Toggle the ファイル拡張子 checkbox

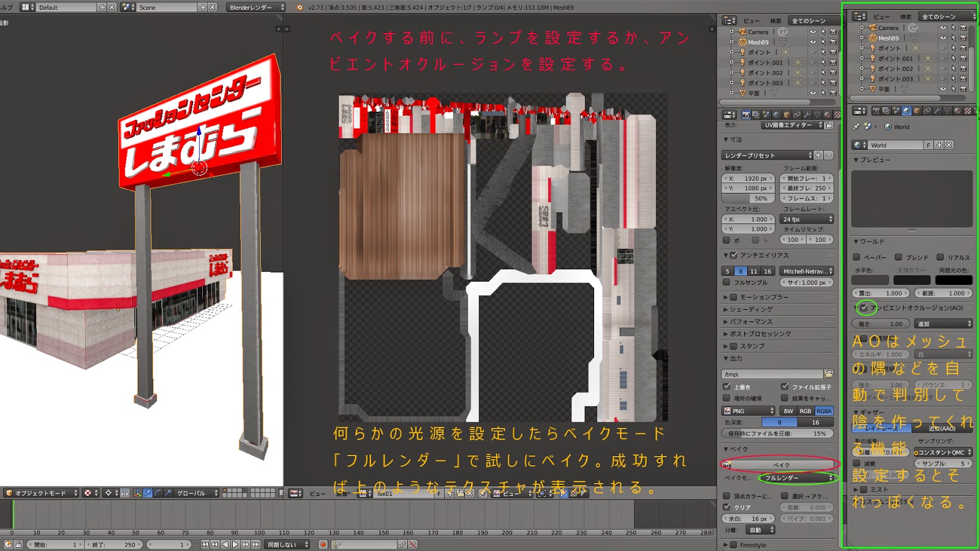(785, 386)
